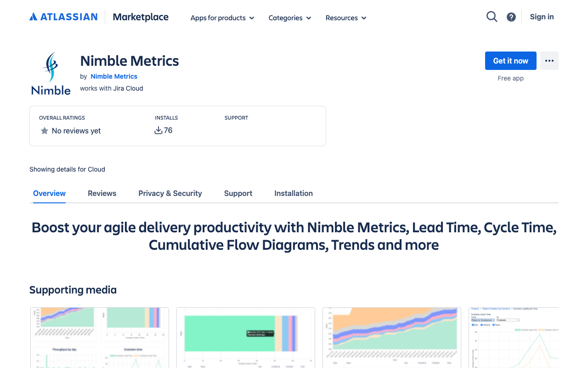Go to the Support tab
The image size is (588, 368).
click(238, 193)
